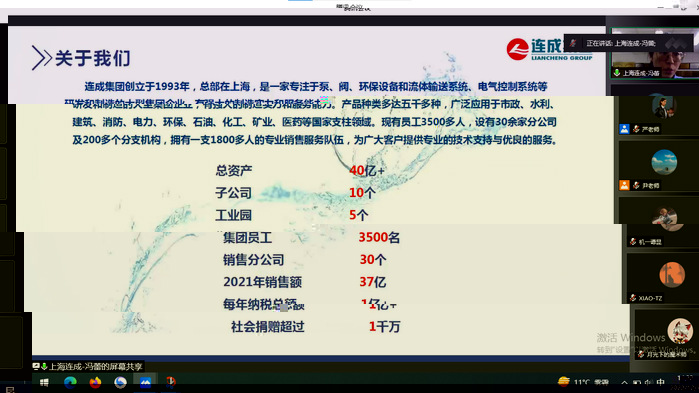Viewport: 699px width, 393px height.
Task: Open Microsoft Edge from the taskbar
Action: [70, 382]
